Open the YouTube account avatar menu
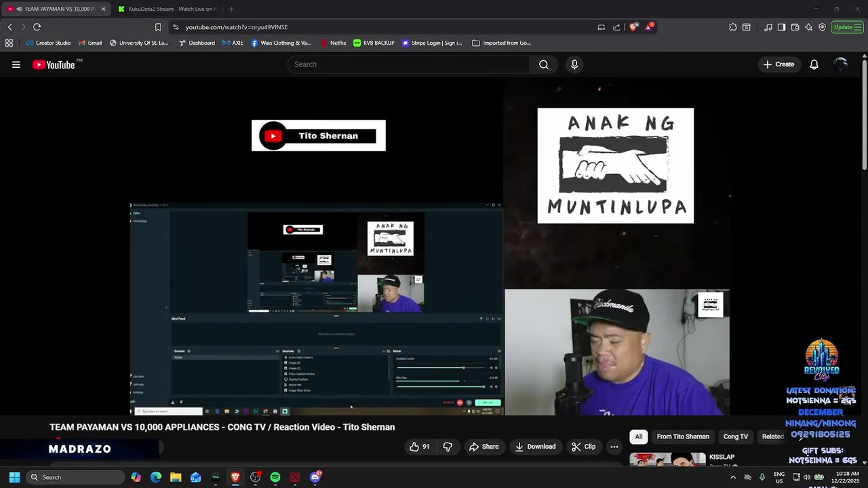Image resolution: width=868 pixels, height=488 pixels. tap(841, 64)
